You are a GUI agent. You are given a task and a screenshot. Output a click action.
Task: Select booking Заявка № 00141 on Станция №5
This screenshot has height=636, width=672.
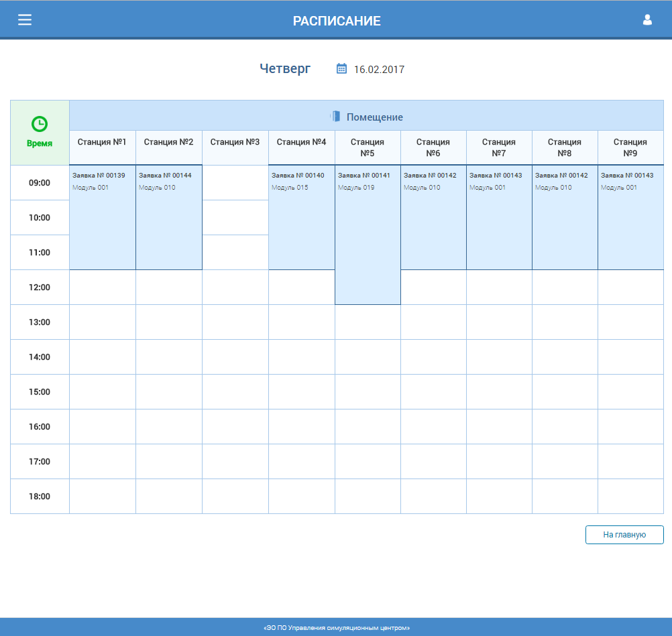point(368,235)
